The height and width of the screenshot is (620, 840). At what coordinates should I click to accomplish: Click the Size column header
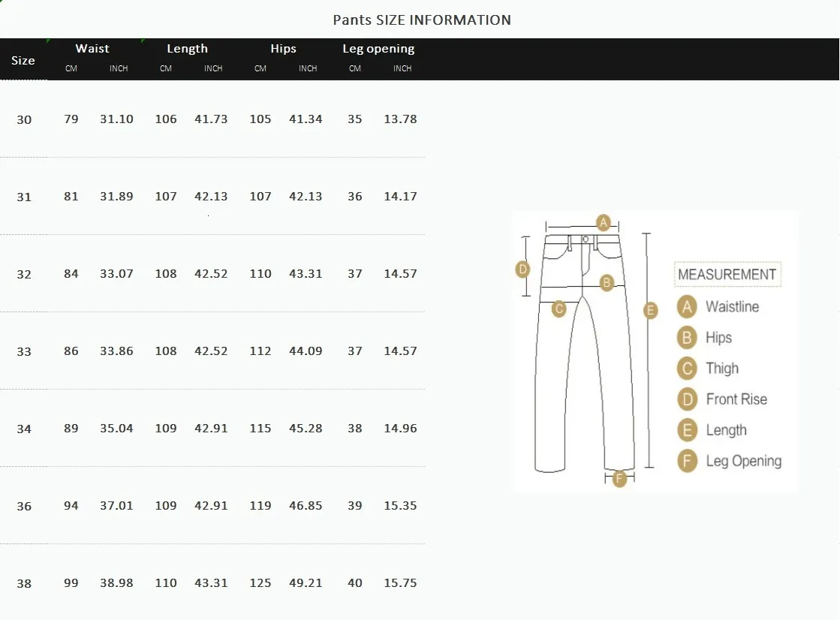(23, 60)
